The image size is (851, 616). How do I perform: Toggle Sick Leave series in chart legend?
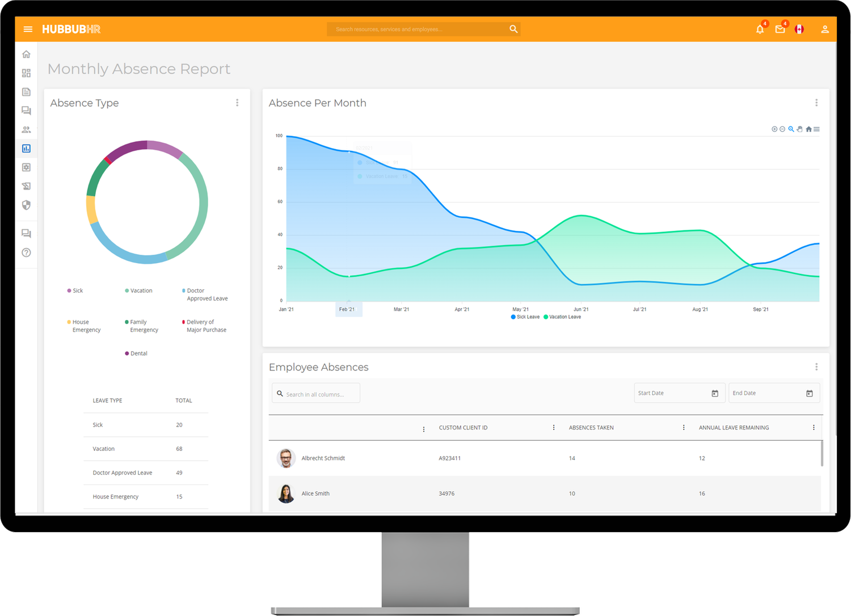click(x=524, y=317)
